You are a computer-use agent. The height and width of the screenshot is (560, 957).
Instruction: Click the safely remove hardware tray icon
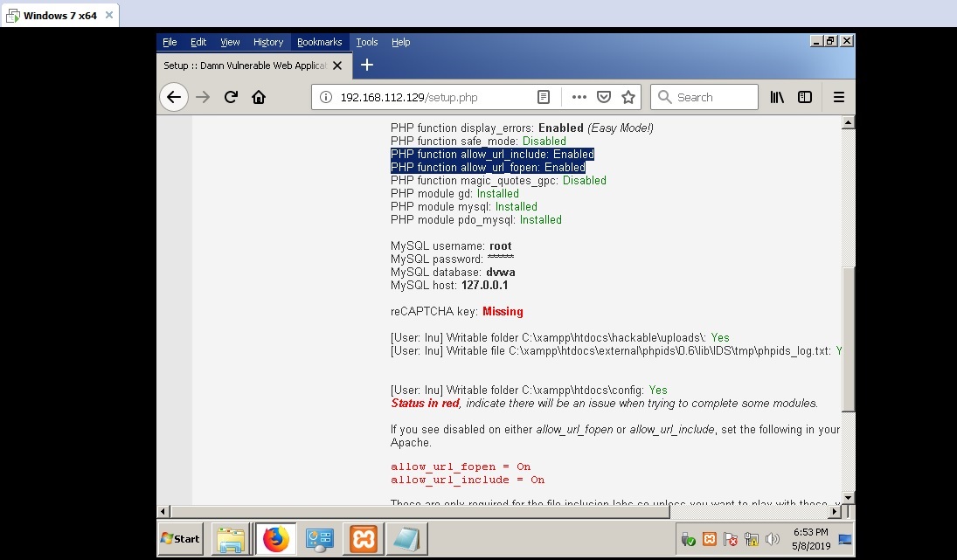pyautogui.click(x=688, y=539)
